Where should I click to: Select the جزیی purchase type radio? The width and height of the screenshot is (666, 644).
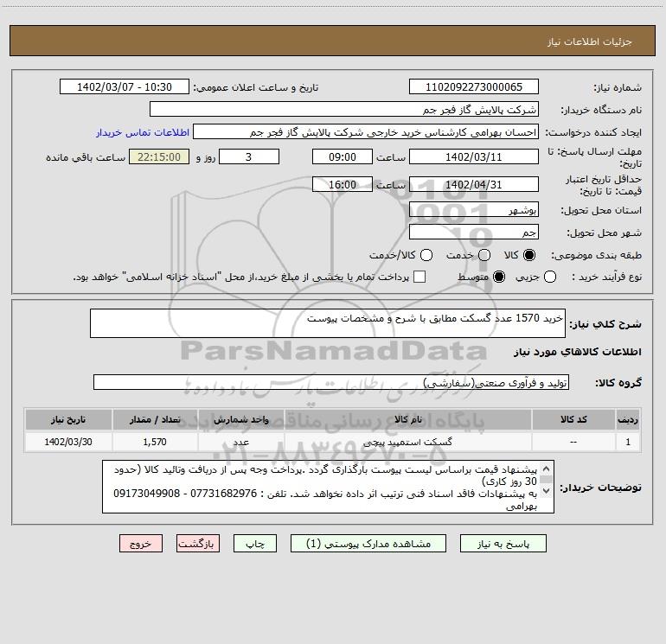click(549, 277)
